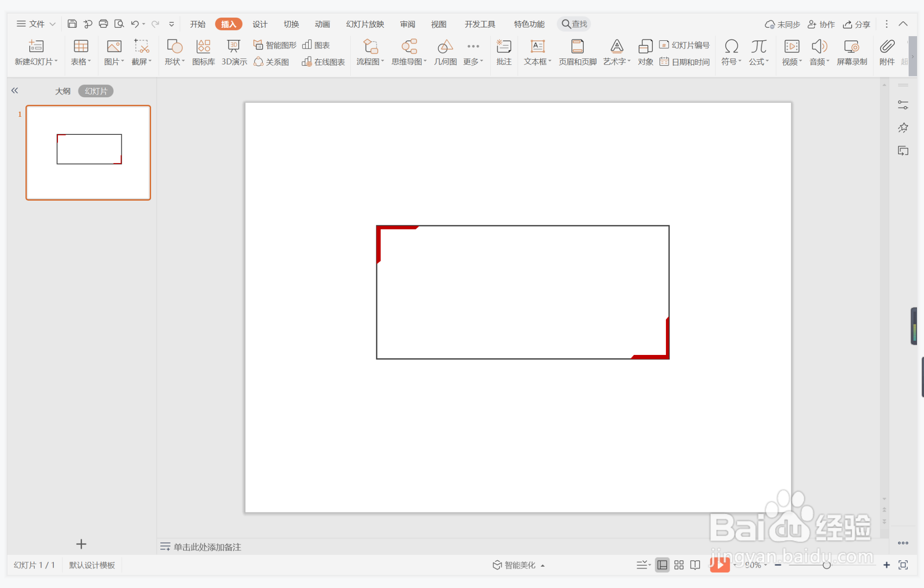The image size is (924, 588).
Task: Open the 几何图 geometry tool
Action: (445, 52)
